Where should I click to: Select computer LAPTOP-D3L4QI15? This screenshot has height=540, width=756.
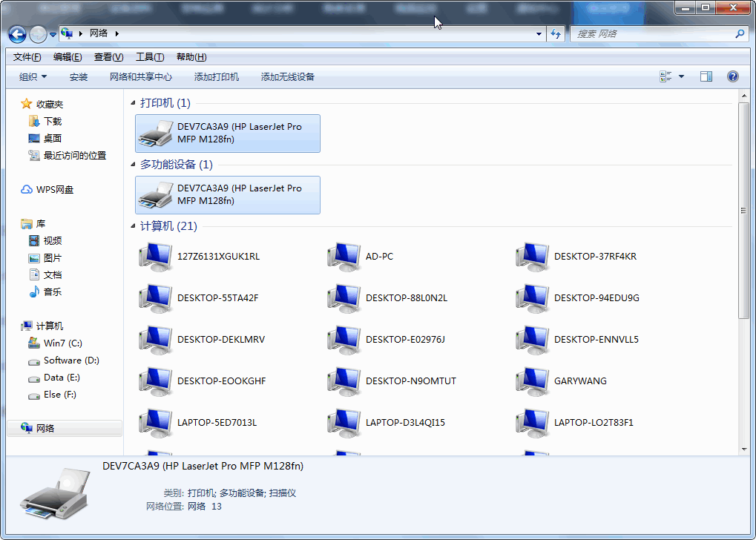click(x=387, y=422)
